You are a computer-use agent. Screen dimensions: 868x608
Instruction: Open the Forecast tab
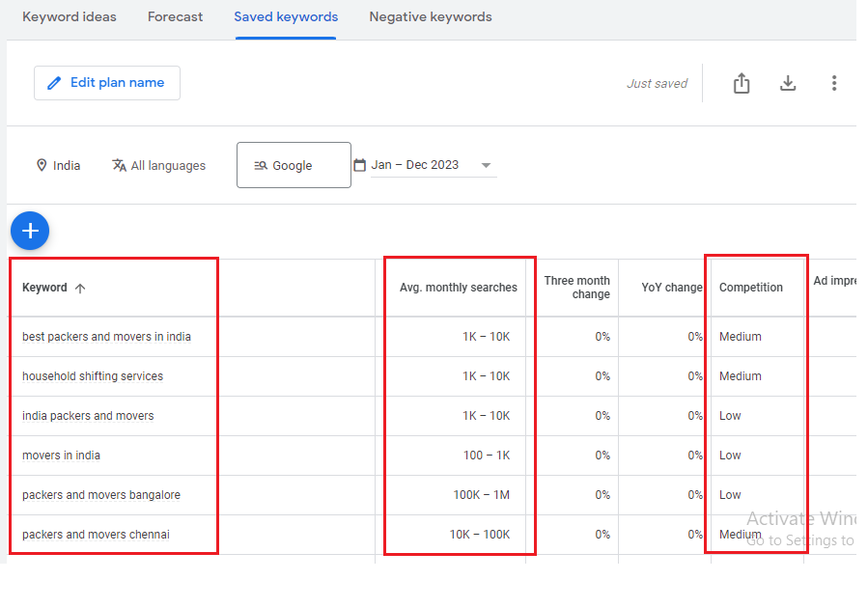(175, 16)
